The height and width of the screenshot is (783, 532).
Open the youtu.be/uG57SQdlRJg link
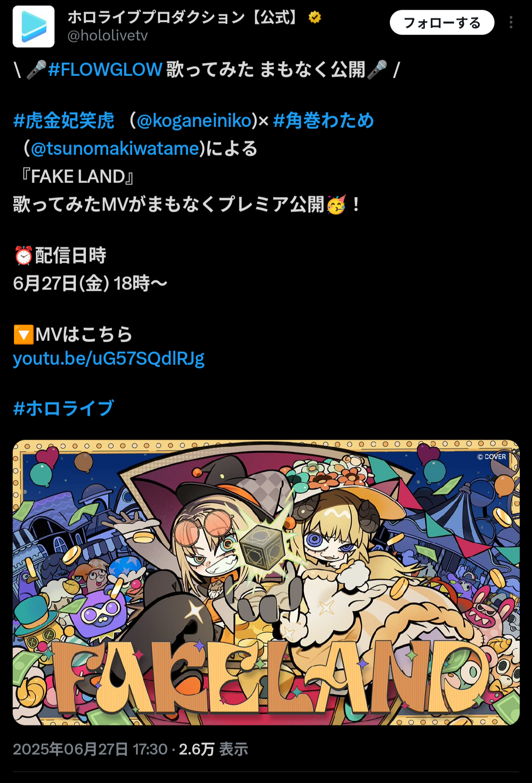[109, 358]
